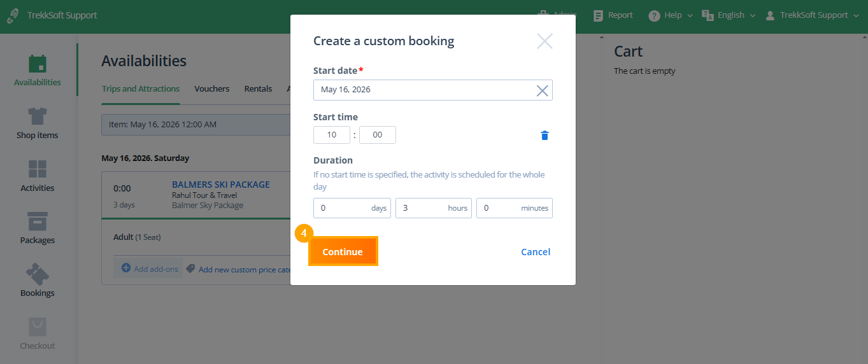Expand the Help dropdown menu

click(671, 15)
